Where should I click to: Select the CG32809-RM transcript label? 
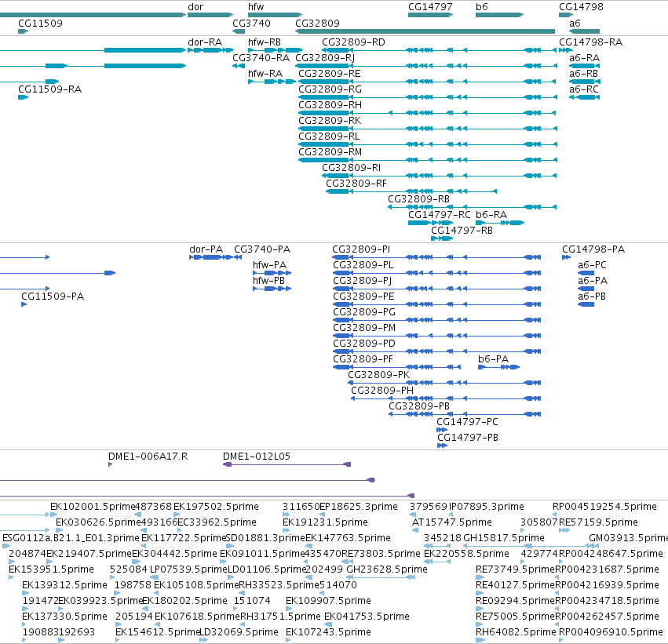330,152
